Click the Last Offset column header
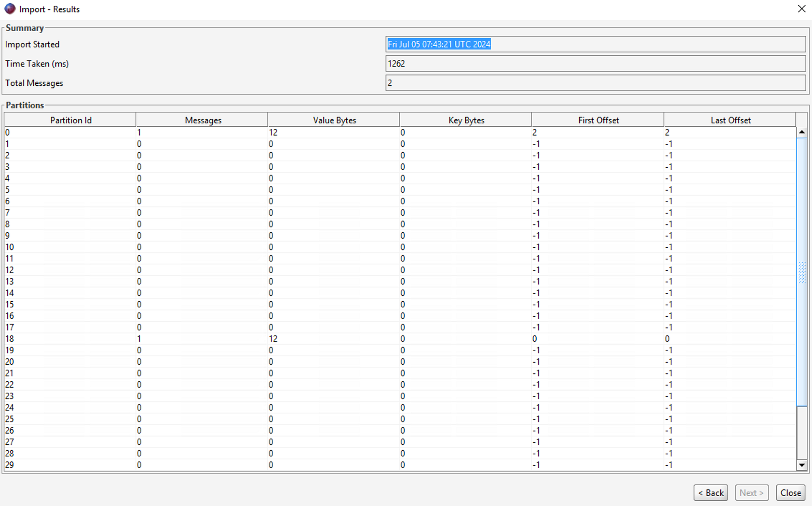 coord(730,120)
